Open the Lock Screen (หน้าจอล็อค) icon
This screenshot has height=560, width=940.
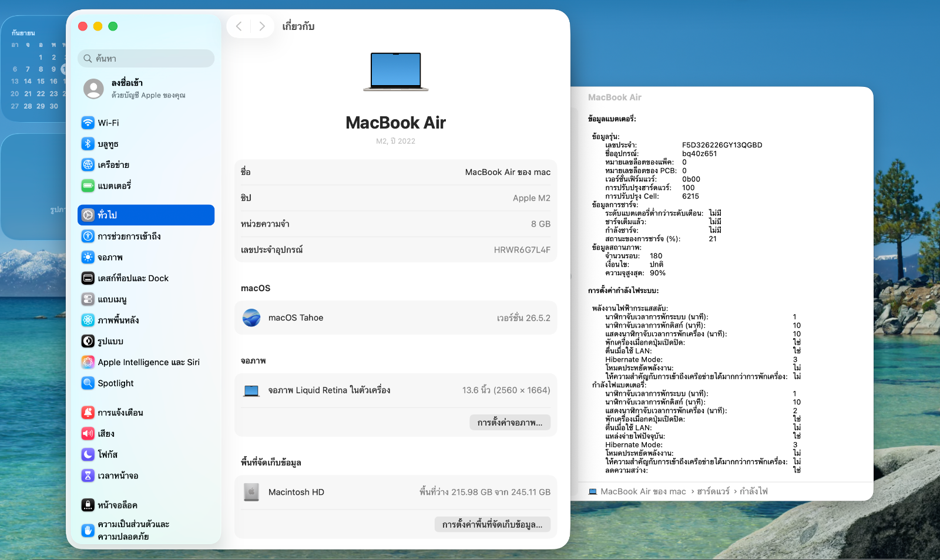click(88, 505)
